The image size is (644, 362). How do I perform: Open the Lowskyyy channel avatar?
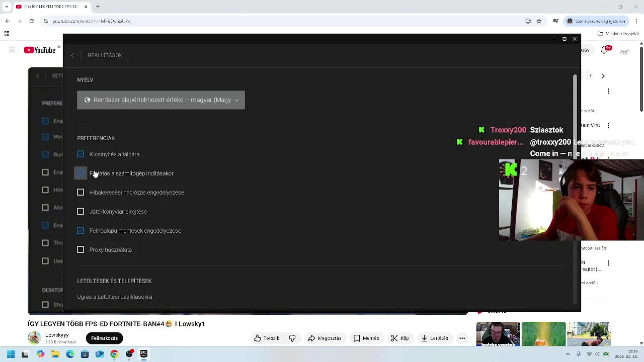(x=34, y=338)
